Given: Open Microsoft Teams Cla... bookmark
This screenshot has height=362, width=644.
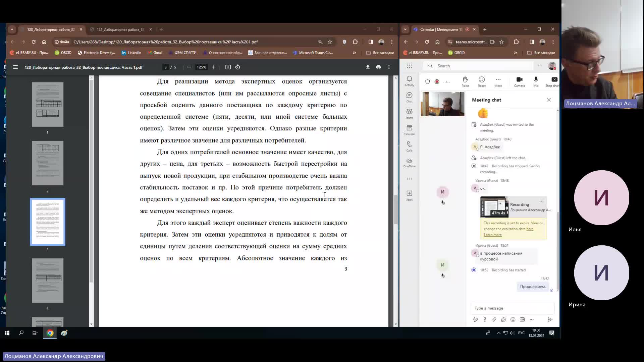Looking at the screenshot, I should tap(313, 53).
